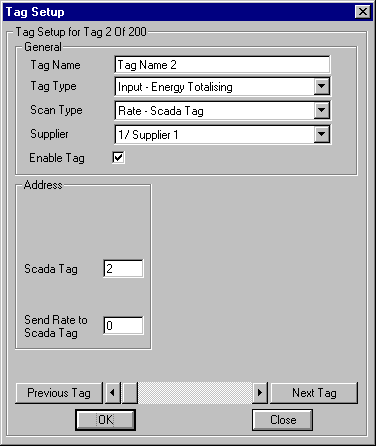Select the Input - Energy Totalising combo box

point(222,86)
